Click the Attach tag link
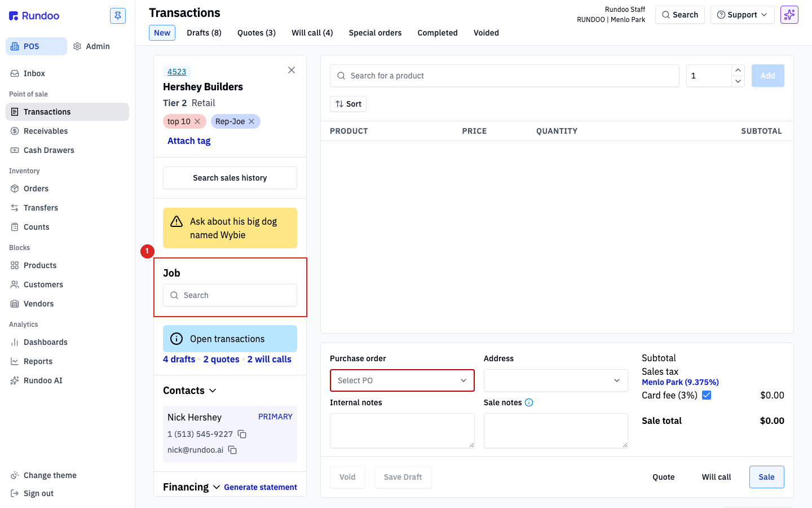The height and width of the screenshot is (508, 812). [x=189, y=141]
